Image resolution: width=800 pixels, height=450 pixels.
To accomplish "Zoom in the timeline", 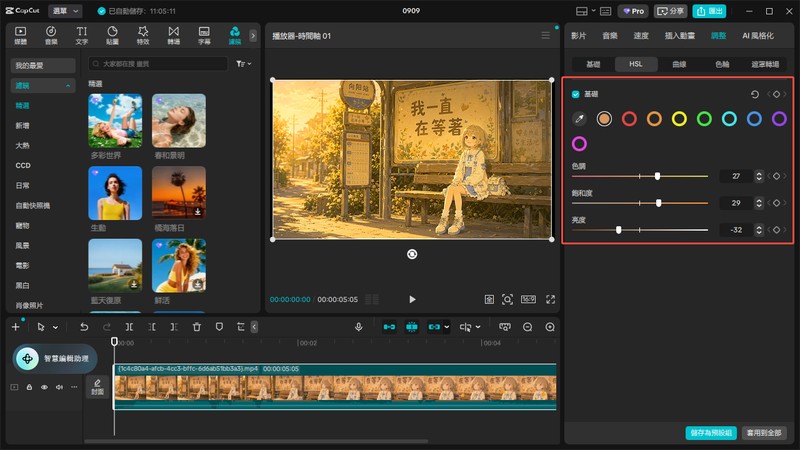I will point(550,327).
